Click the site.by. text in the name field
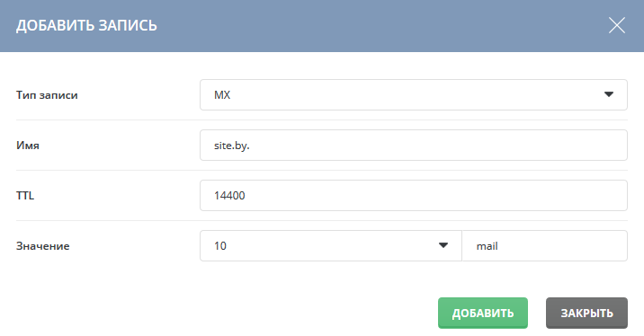 point(232,146)
